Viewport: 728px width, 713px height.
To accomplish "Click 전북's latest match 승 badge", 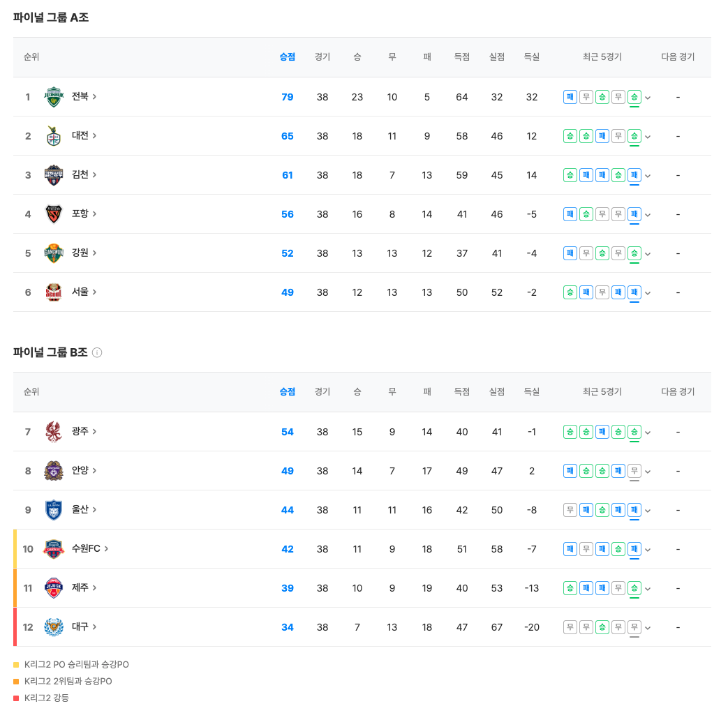I will (x=634, y=97).
